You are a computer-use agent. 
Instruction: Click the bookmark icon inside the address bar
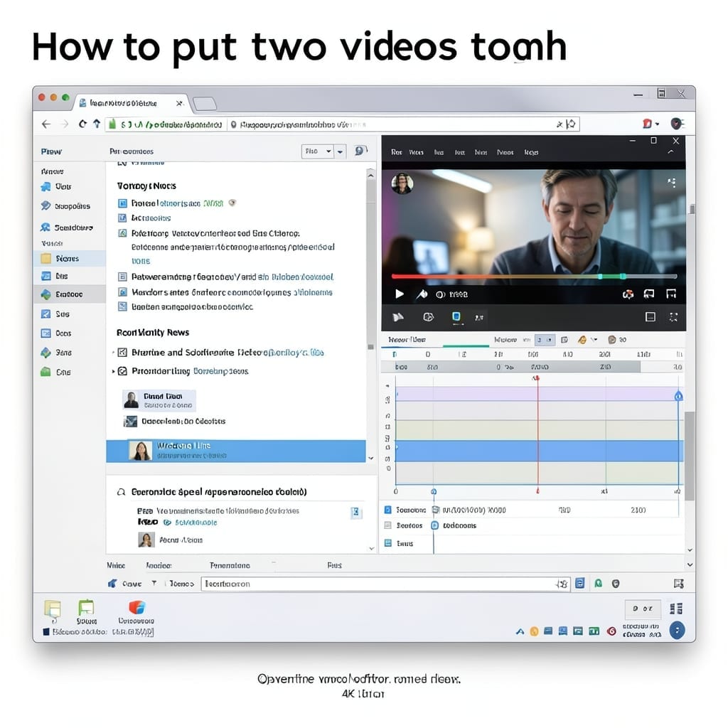click(x=571, y=124)
